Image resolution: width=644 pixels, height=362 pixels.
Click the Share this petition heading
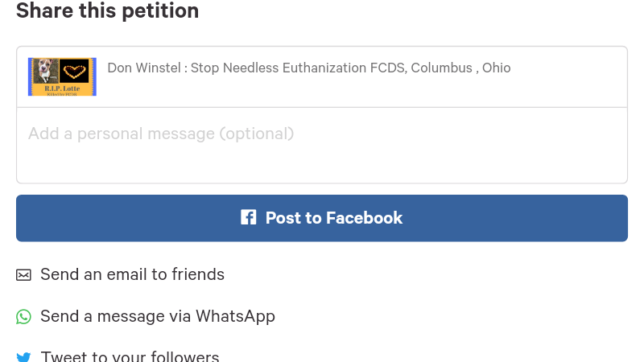click(x=107, y=11)
